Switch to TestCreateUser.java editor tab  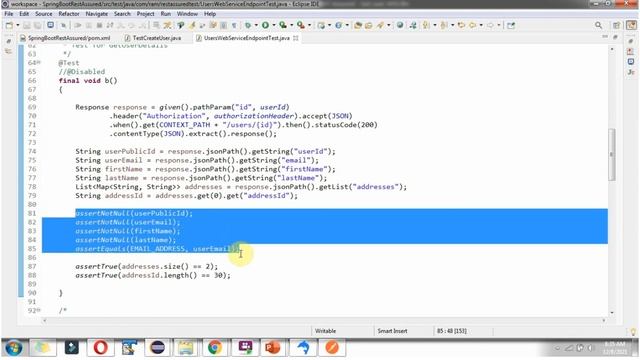click(153, 38)
